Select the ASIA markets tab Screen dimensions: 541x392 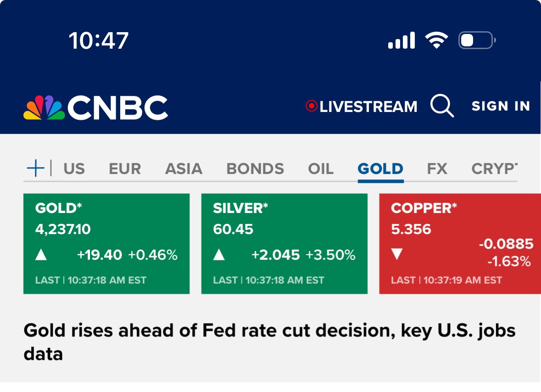point(184,169)
